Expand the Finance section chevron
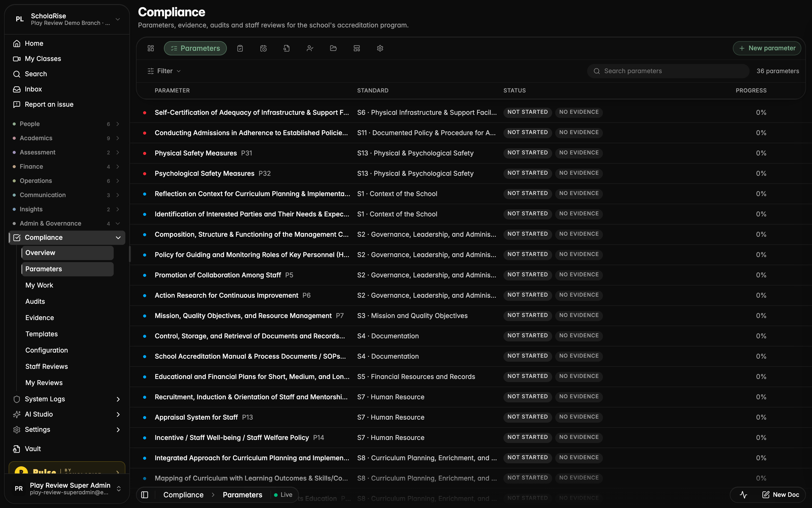Viewport: 812px width, 508px height. click(118, 167)
